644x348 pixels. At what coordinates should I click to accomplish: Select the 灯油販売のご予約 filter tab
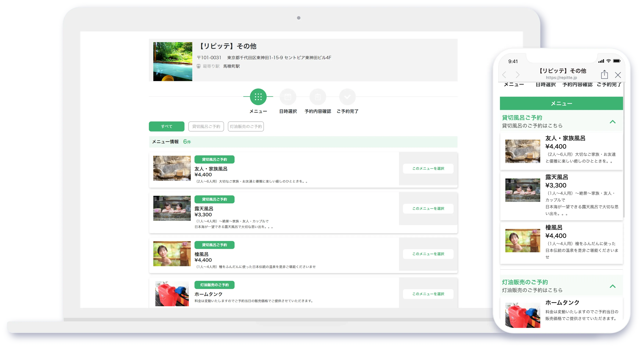click(246, 126)
